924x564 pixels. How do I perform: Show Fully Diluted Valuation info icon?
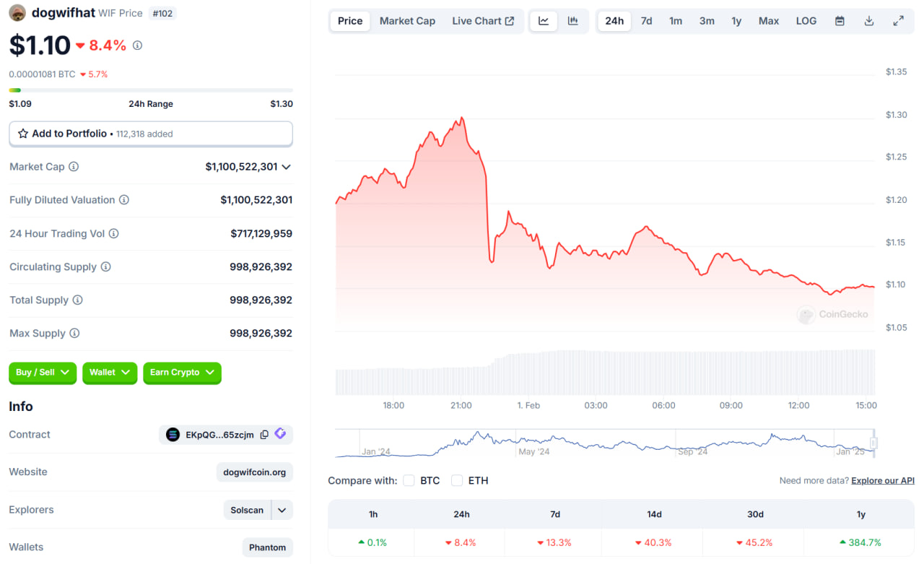[124, 200]
